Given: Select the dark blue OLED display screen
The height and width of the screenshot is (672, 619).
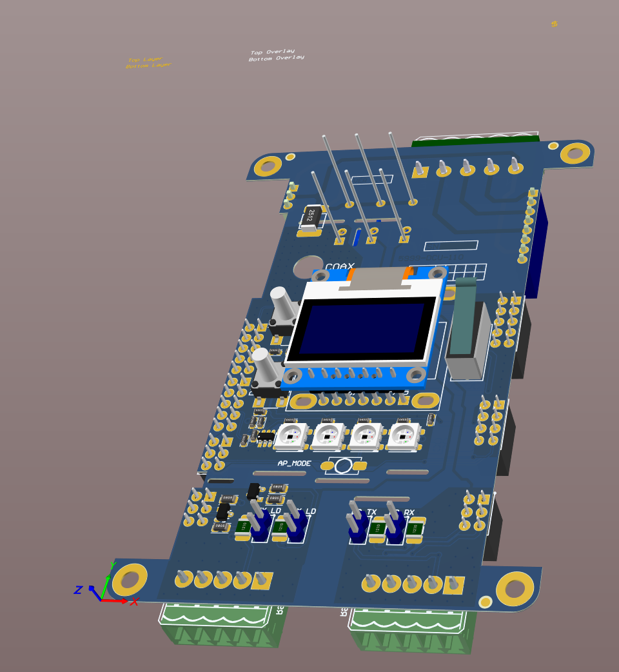Looking at the screenshot, I should coord(362,328).
